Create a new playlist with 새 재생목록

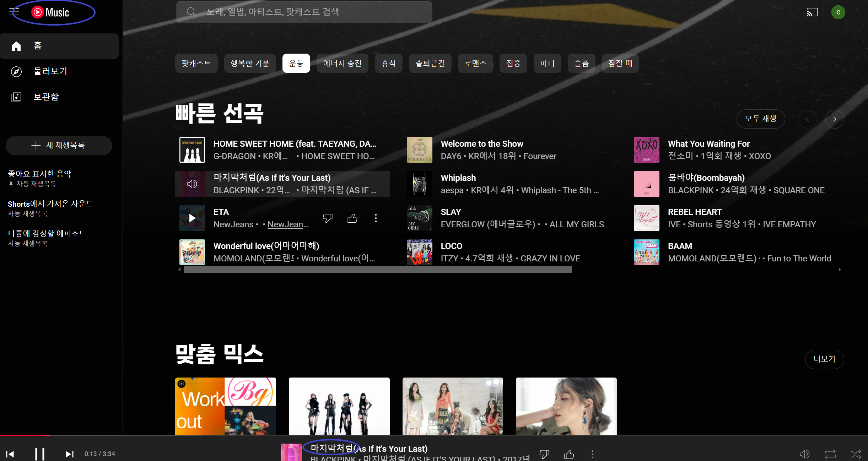(x=59, y=145)
